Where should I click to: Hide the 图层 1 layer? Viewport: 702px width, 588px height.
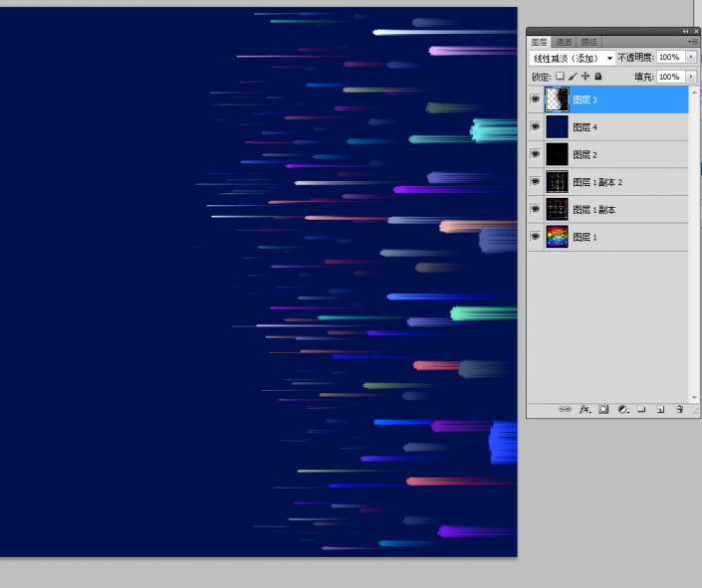(536, 237)
